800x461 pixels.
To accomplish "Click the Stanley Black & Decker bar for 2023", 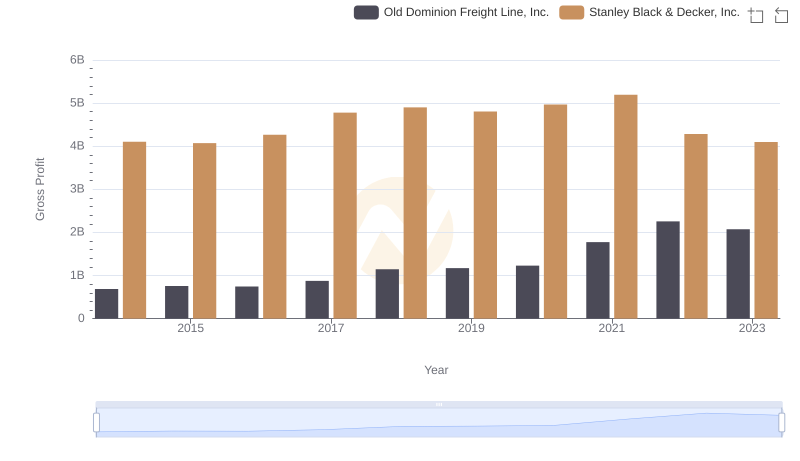I will (x=766, y=230).
